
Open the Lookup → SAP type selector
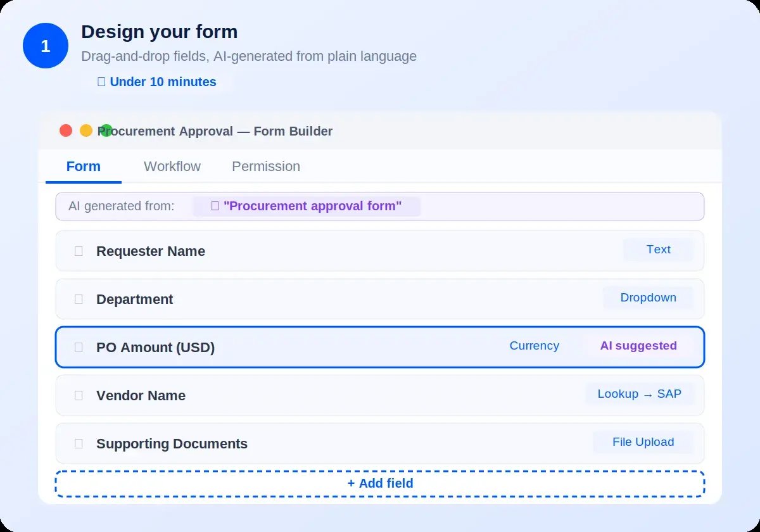tap(640, 394)
